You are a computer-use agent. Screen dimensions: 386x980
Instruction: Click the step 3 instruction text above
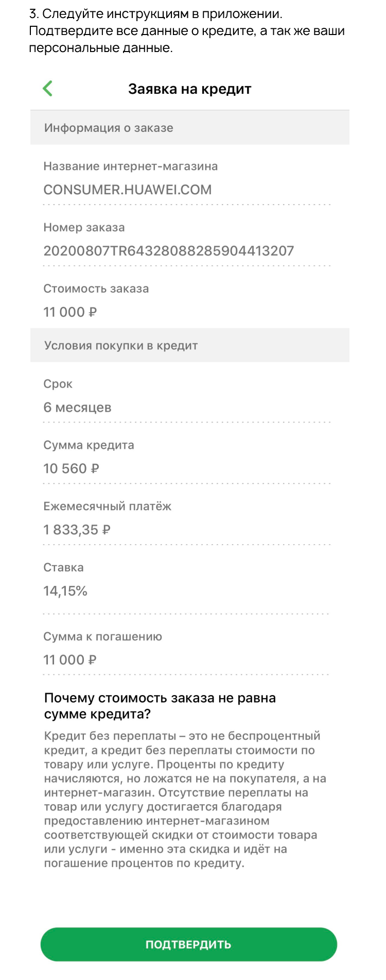pyautogui.click(x=186, y=31)
